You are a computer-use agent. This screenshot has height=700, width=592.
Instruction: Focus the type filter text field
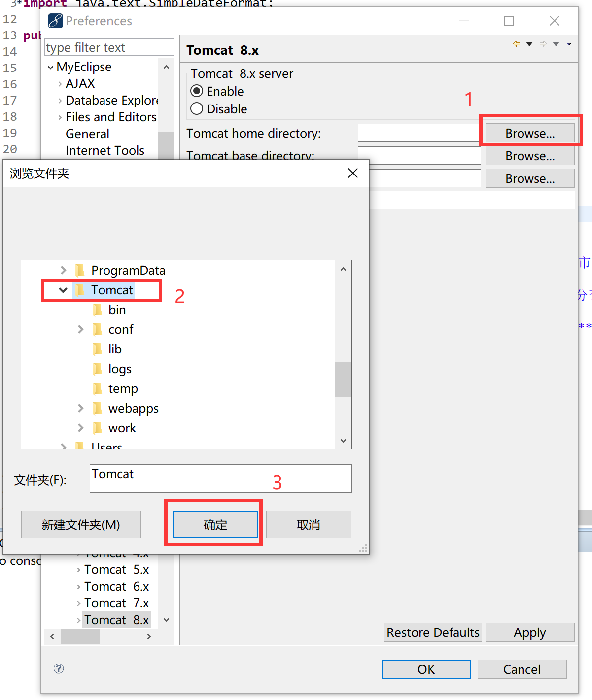point(109,47)
